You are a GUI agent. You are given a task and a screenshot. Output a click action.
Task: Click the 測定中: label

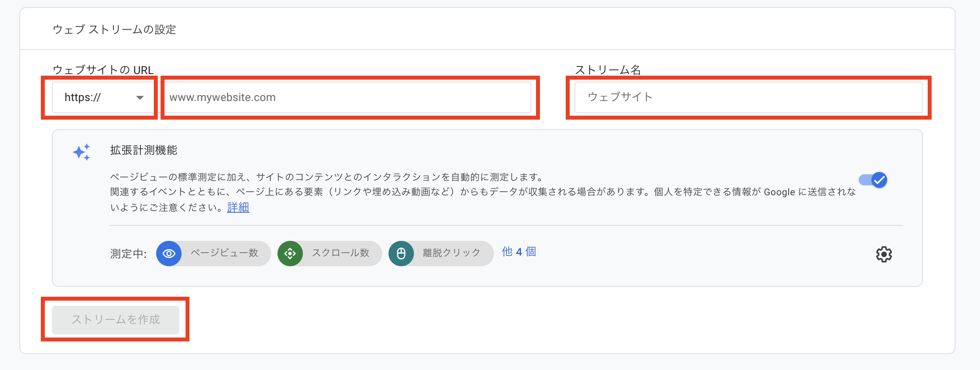point(128,254)
